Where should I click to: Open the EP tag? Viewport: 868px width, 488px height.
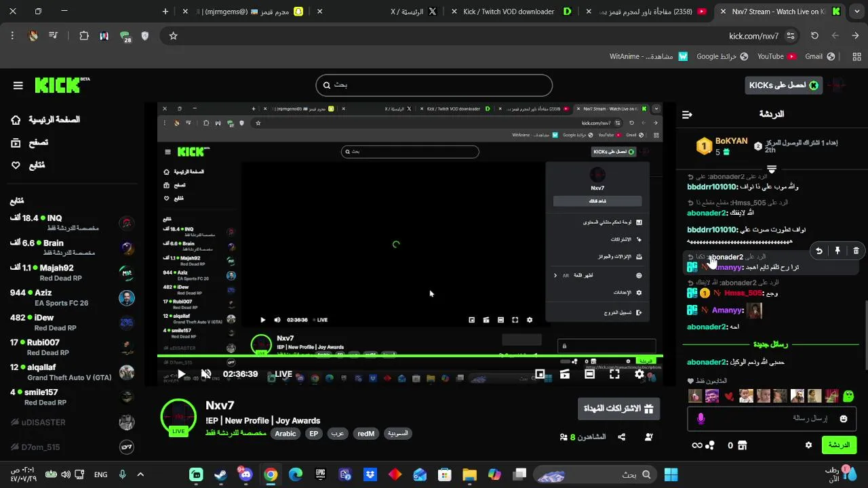313,434
